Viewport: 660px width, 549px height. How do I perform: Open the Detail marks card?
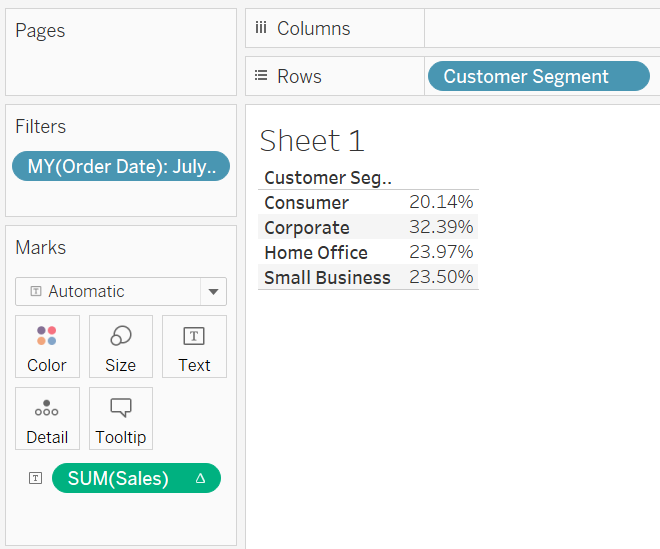point(47,418)
